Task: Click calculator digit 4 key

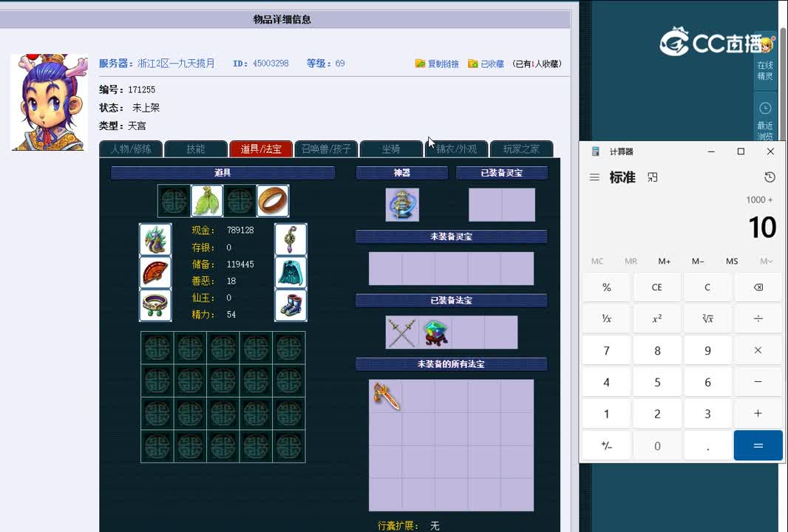Action: [607, 382]
